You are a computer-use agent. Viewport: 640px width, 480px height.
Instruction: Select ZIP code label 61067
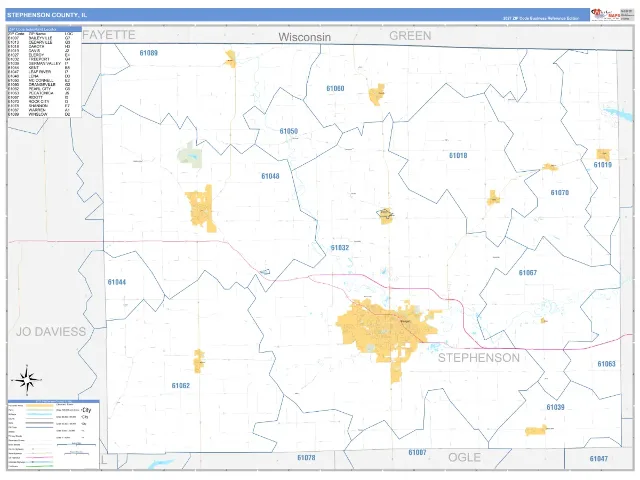528,272
